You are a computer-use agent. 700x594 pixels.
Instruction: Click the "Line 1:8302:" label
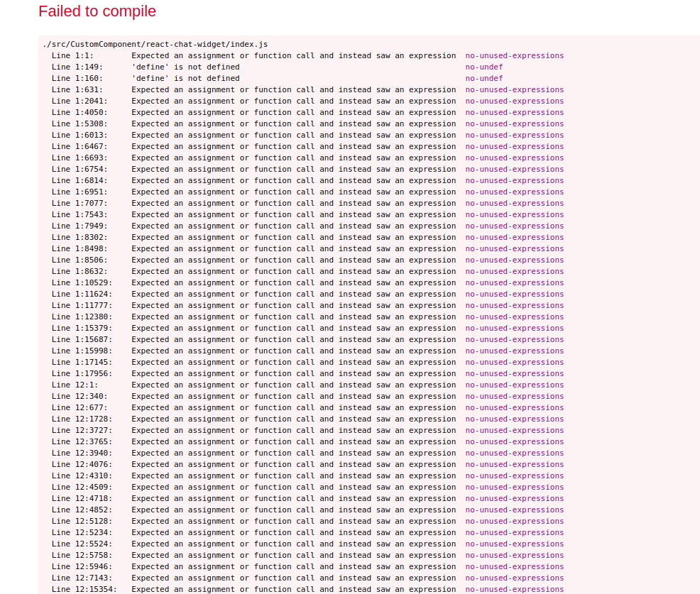[x=80, y=238]
